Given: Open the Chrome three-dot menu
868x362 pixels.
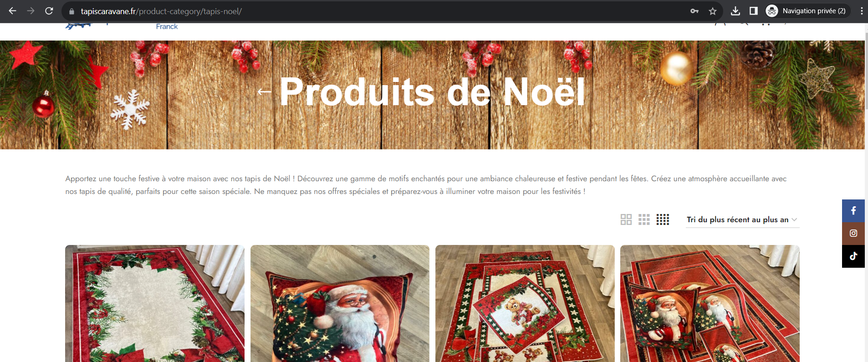Looking at the screenshot, I should (861, 11).
